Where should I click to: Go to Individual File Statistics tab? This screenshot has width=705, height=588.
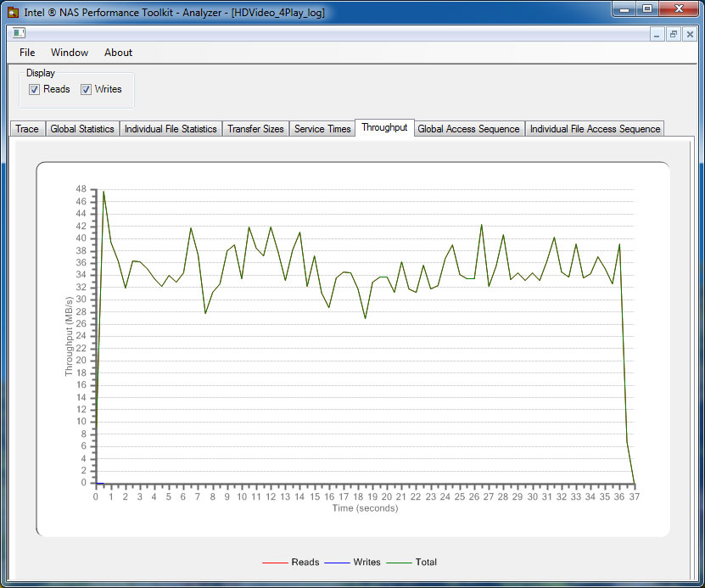[x=171, y=129]
